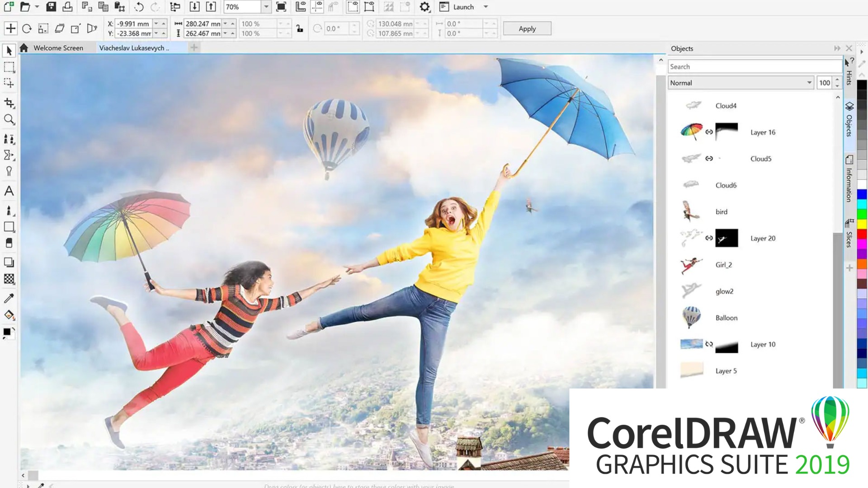Switch to the Welcome Screen tab
Image resolution: width=868 pixels, height=488 pixels.
point(59,47)
